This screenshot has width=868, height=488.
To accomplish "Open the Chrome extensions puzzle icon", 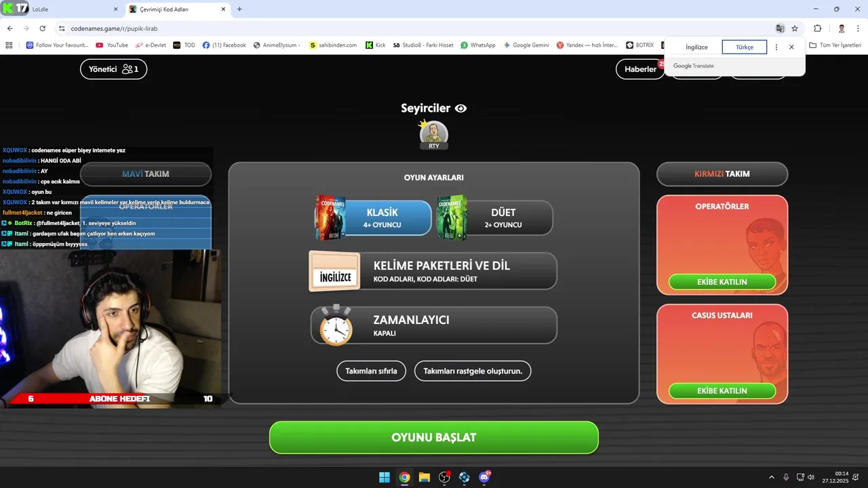I will pyautogui.click(x=817, y=28).
